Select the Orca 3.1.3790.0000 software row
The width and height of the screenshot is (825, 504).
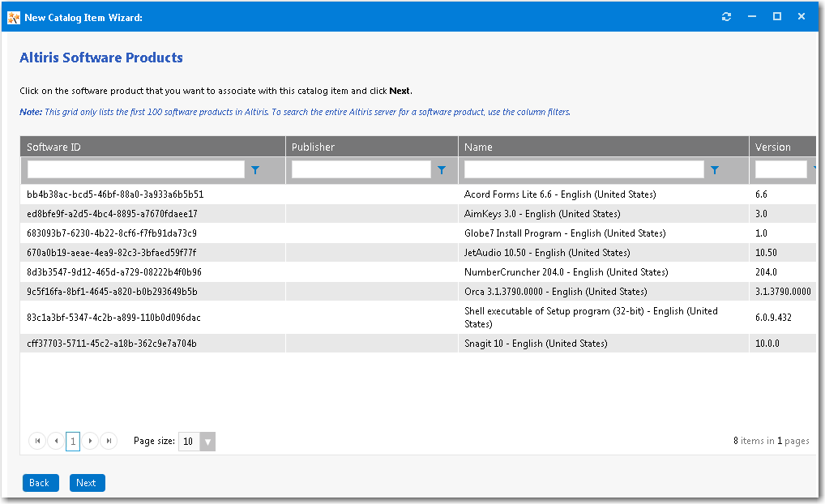coord(405,291)
